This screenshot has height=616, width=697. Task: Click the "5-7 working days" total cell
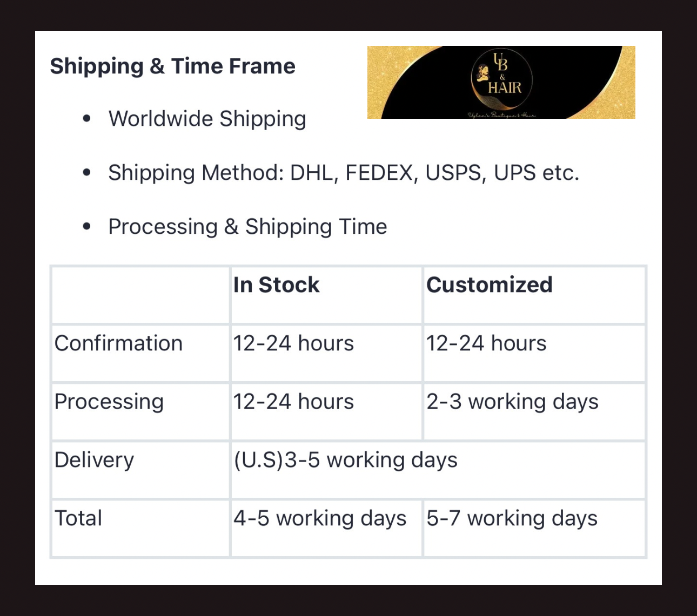[x=512, y=518]
